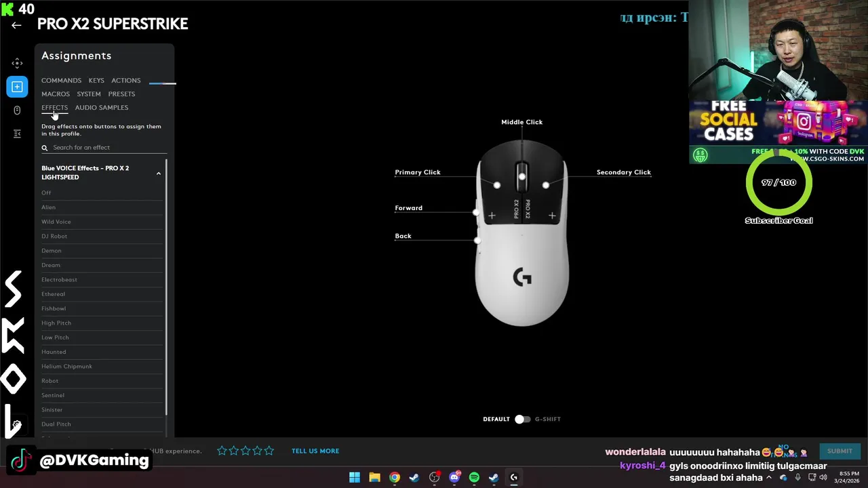Screen dimensions: 868x488
Task: Click the SUBMIT button
Action: point(840,451)
